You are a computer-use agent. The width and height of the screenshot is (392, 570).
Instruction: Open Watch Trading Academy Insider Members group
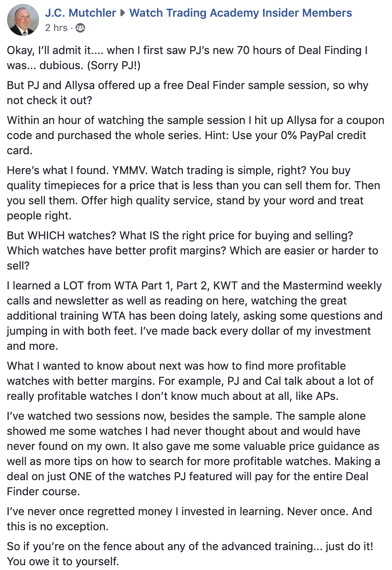[241, 13]
